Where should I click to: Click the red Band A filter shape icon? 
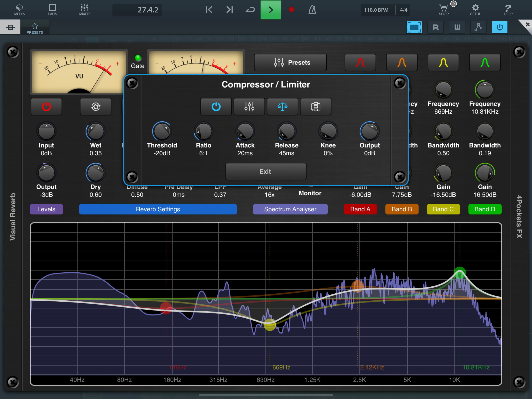coord(360,63)
